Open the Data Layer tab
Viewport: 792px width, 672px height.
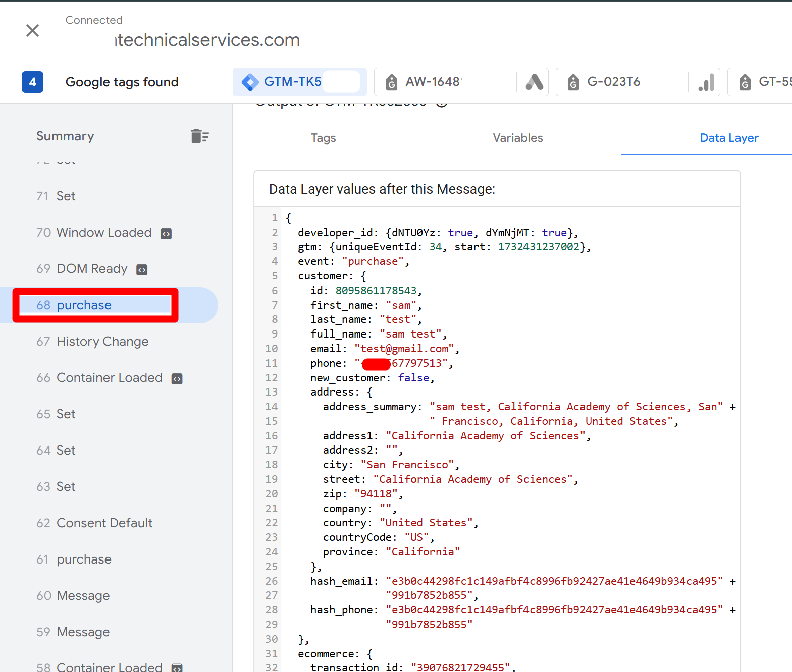(728, 138)
